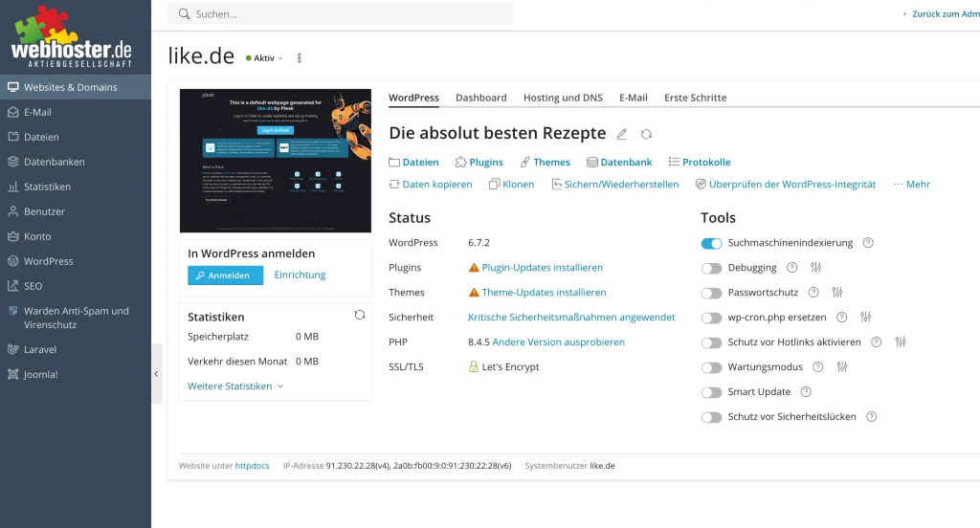Click Andere Version ausprobieren link
Viewport: 980px width, 528px height.
(559, 341)
